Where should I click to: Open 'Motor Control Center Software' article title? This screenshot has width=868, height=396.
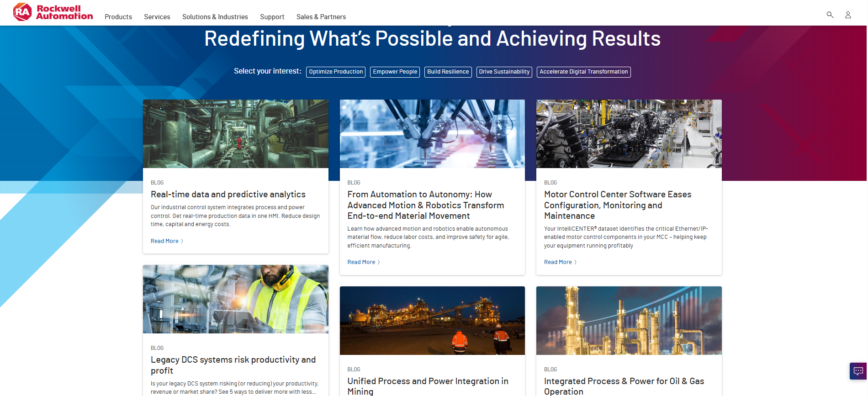[x=618, y=205]
